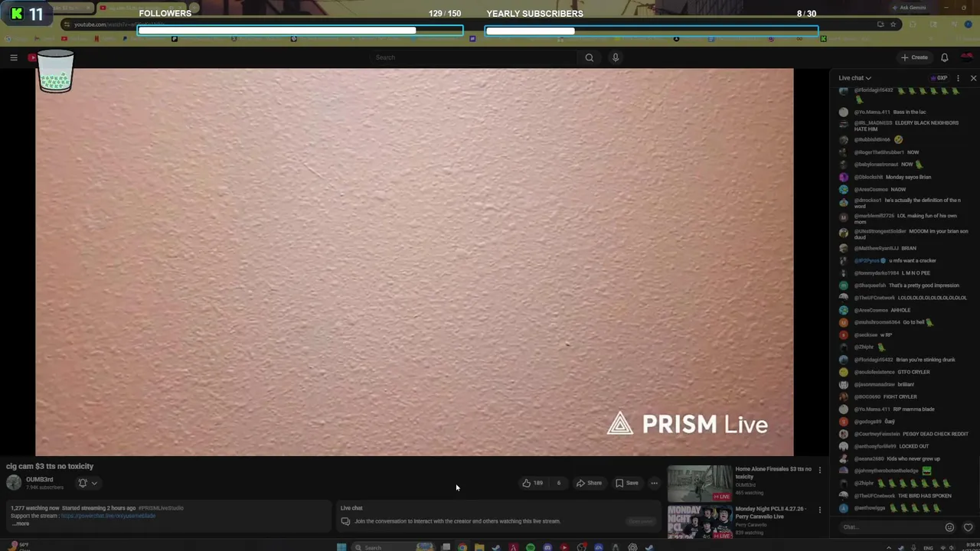Viewport: 980px width, 551px height.
Task: Activate voice search microphone icon
Action: point(615,57)
